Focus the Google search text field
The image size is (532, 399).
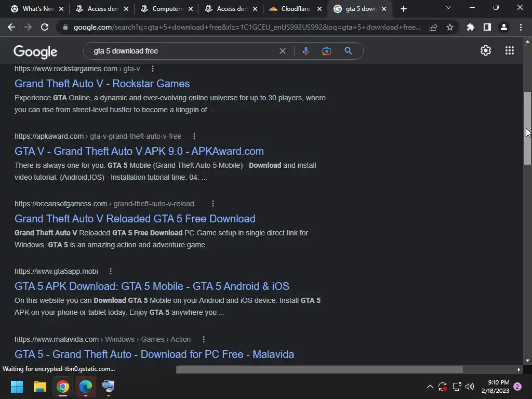coord(183,51)
